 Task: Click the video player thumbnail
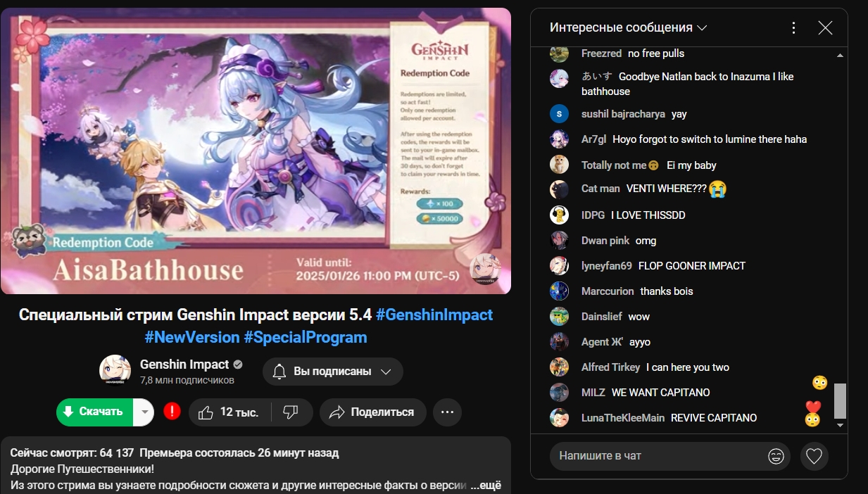[256, 151]
